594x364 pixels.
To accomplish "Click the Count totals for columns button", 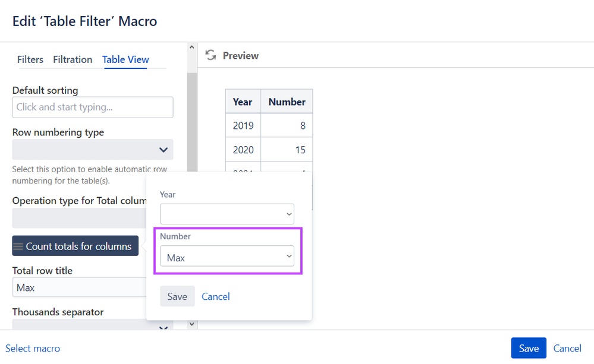I will coord(76,246).
